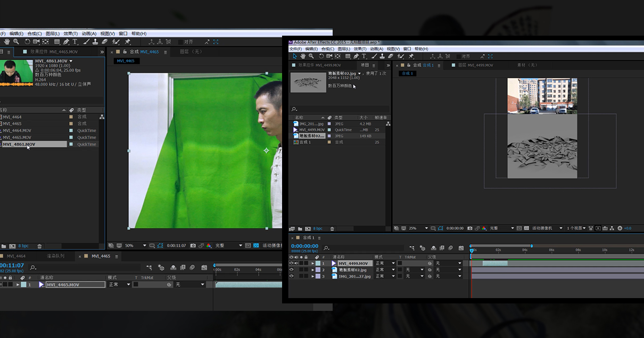Expand the IMG_201...27.jpg layer twirl arrow
This screenshot has height=338, width=644.
coord(313,276)
